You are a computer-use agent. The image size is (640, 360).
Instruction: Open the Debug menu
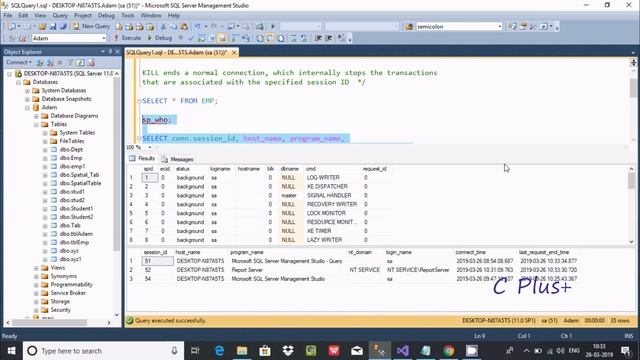point(106,16)
